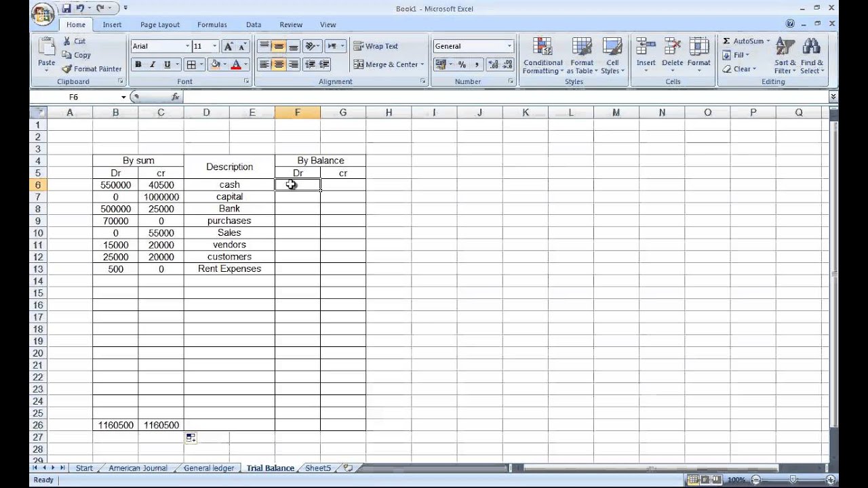Apply Percent Style
Image resolution: width=868 pixels, height=488 pixels.
coord(462,64)
